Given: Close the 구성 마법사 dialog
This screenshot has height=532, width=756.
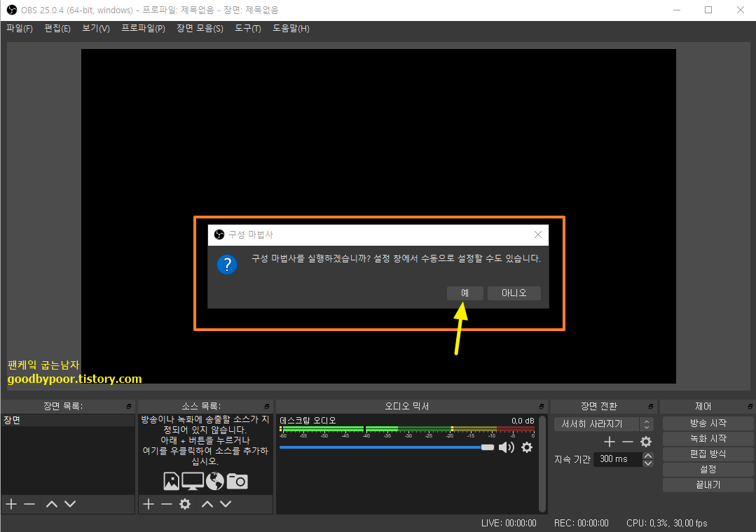Looking at the screenshot, I should click(538, 234).
